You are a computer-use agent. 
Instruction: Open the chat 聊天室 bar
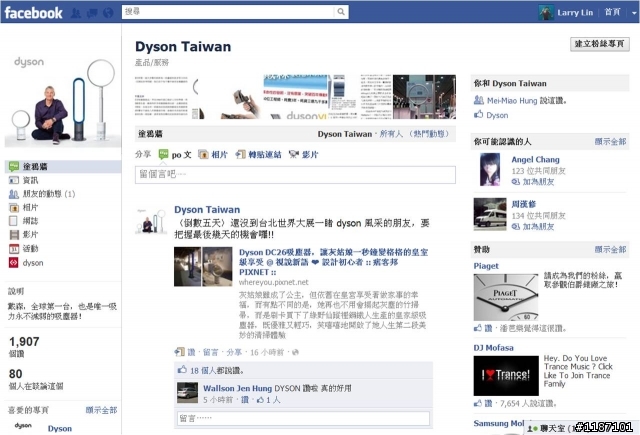tap(582, 428)
